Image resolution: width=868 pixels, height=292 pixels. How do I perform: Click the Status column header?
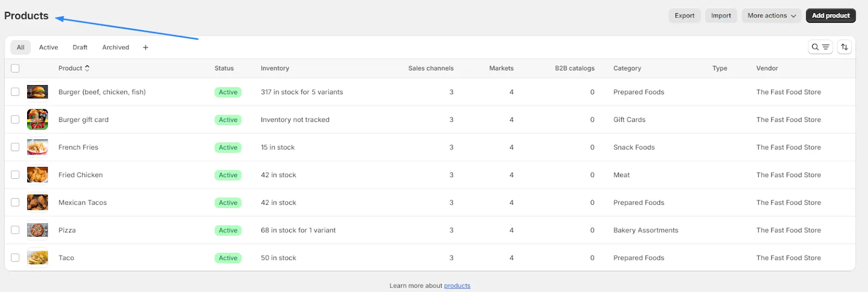coord(224,68)
